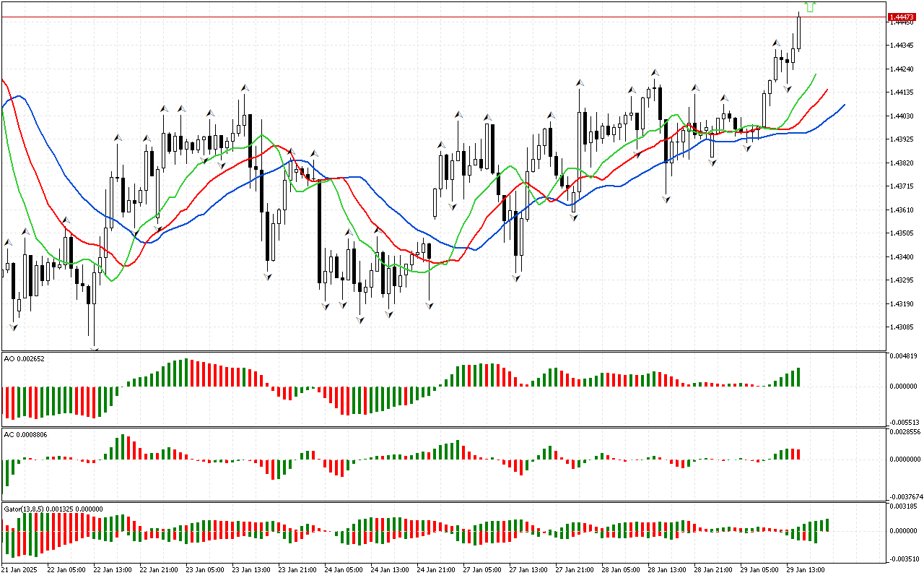The height and width of the screenshot is (578, 924).
Task: Click price level 1.44345 on the axis
Action: 902,46
